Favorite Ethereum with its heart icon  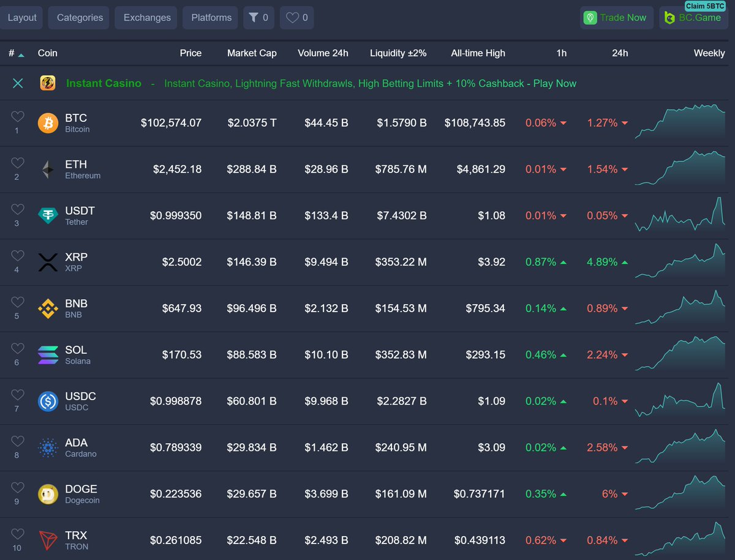18,163
